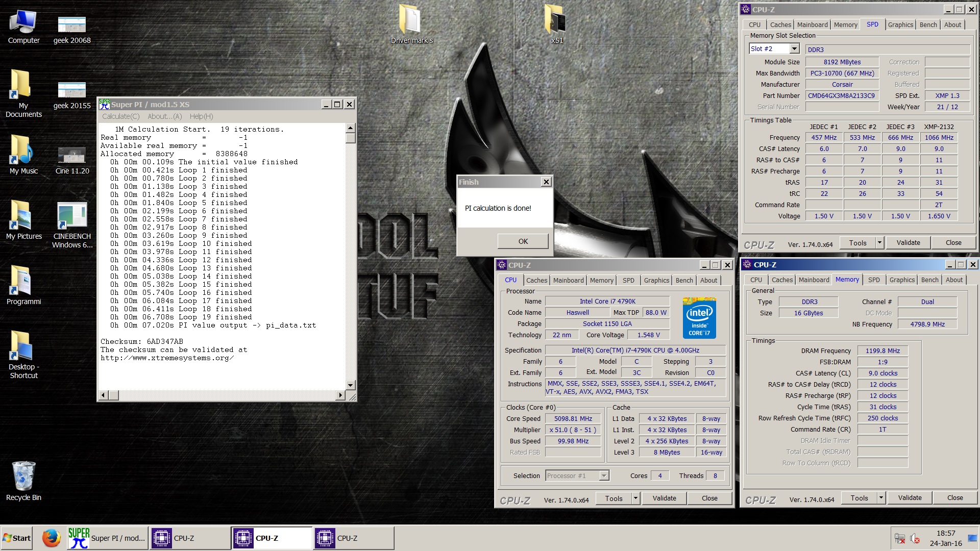The width and height of the screenshot is (980, 551).
Task: Click the DRAM Frequency value 1199.8 MHz
Action: [883, 351]
